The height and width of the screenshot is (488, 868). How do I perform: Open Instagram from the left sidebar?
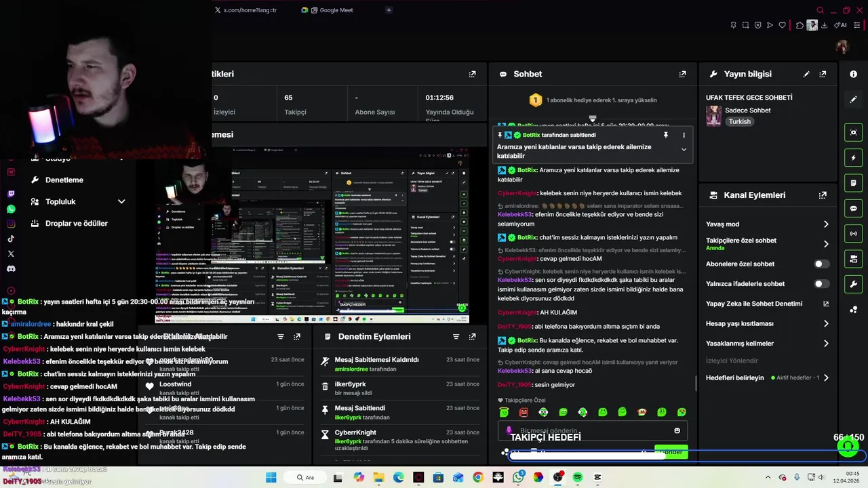(x=11, y=224)
